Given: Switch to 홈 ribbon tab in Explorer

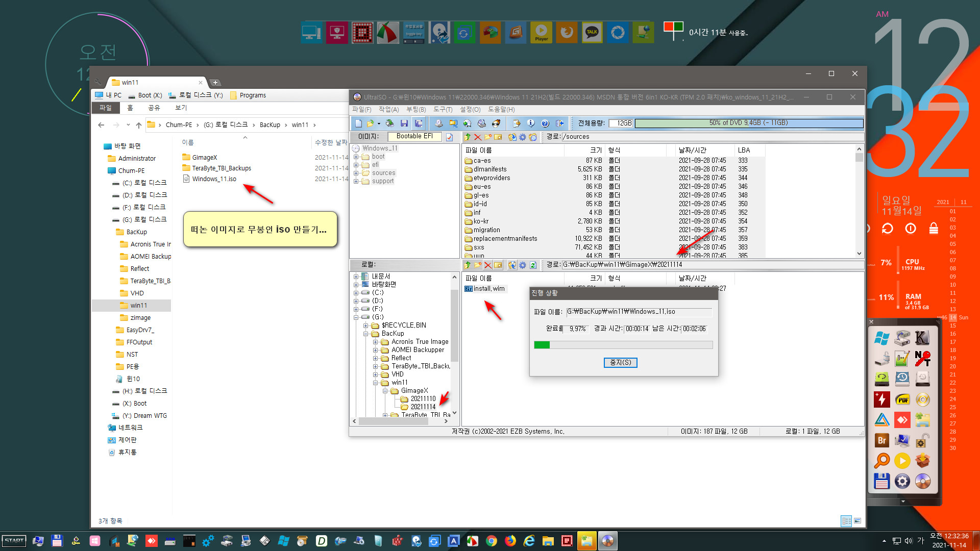Looking at the screenshot, I should 130,108.
